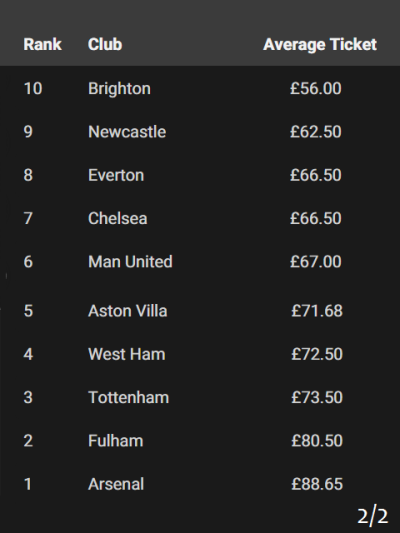Click the Club column header
Image resolution: width=400 pixels, height=533 pixels.
[105, 45]
